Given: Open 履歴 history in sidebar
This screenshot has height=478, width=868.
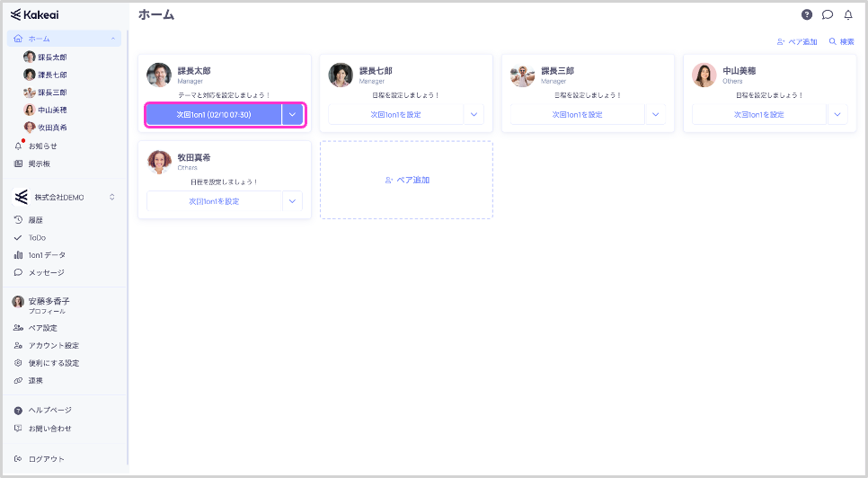Looking at the screenshot, I should [36, 219].
